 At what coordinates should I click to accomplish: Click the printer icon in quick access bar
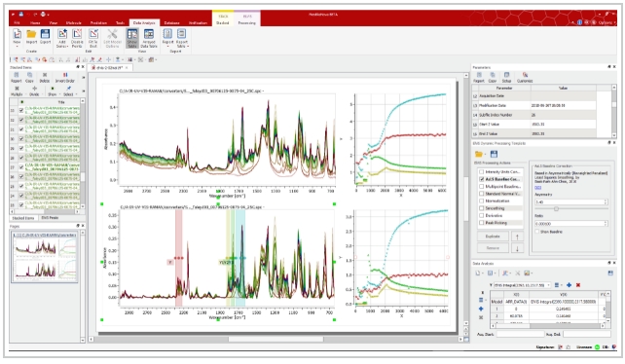[43, 15]
